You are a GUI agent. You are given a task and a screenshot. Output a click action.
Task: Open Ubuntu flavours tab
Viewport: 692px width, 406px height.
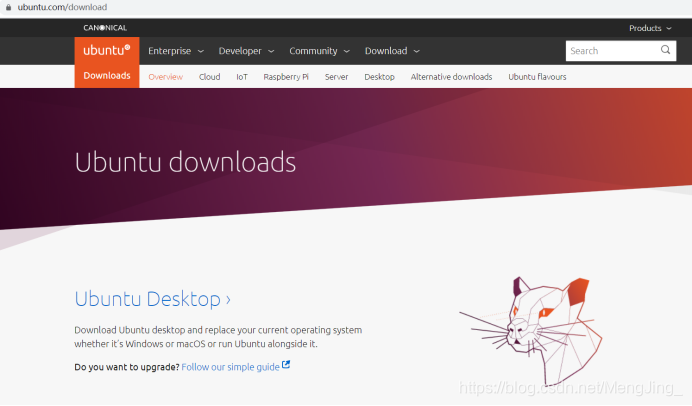coord(537,77)
